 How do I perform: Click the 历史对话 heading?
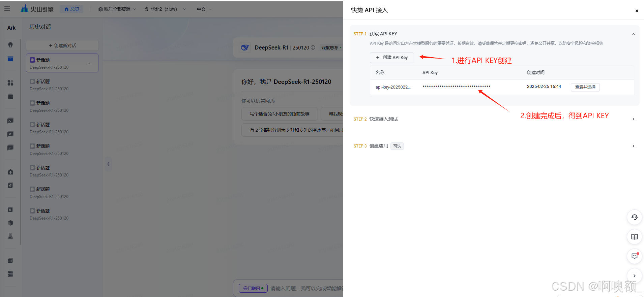(40, 27)
